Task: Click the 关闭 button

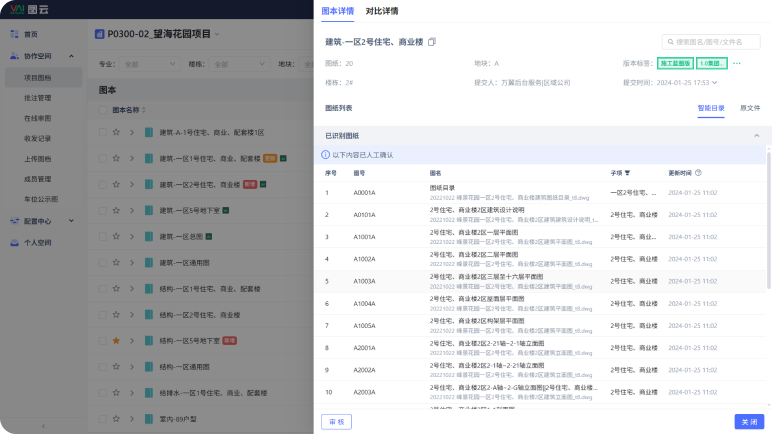Action: pyautogui.click(x=748, y=422)
